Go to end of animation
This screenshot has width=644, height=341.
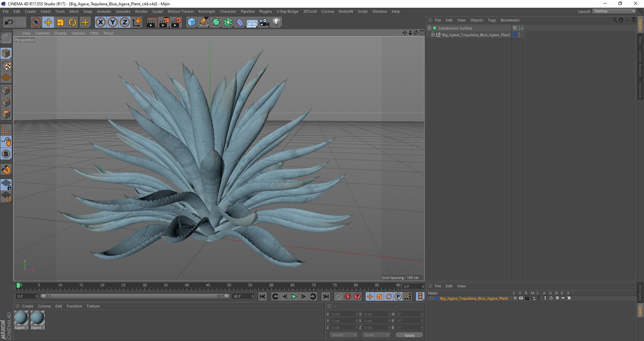(x=326, y=296)
